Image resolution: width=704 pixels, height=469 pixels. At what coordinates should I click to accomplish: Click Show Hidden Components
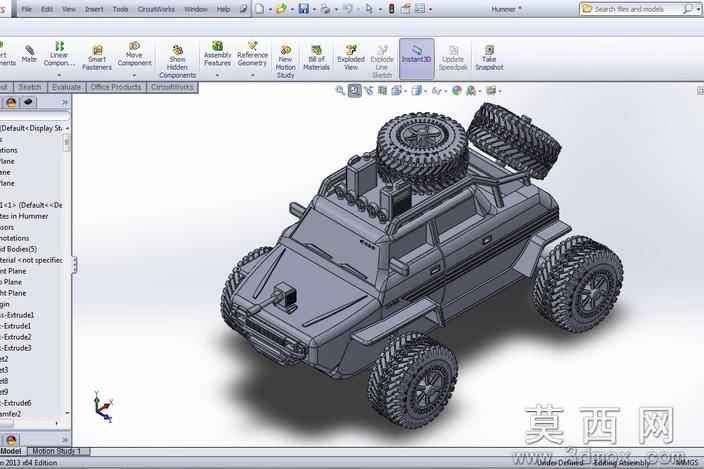pyautogui.click(x=177, y=61)
